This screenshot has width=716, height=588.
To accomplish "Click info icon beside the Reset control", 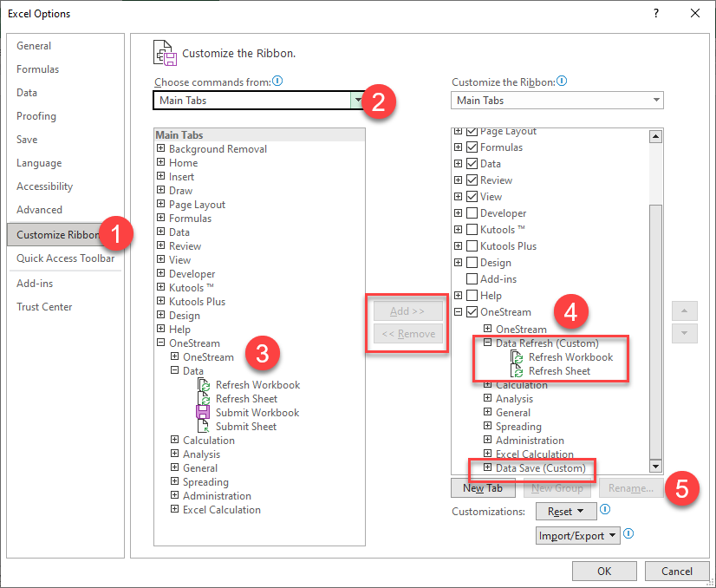I will pos(604,511).
